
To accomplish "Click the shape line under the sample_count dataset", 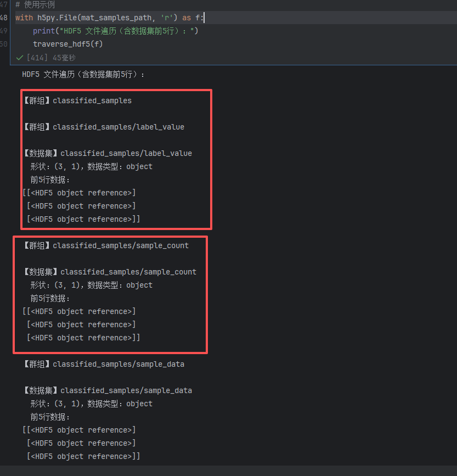I will 91,285.
